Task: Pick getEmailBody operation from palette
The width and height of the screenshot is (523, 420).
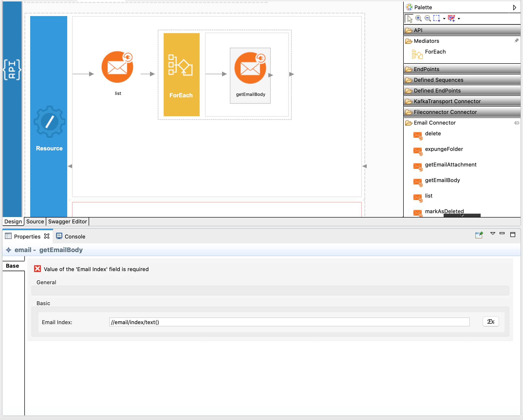Action: [x=437, y=182]
